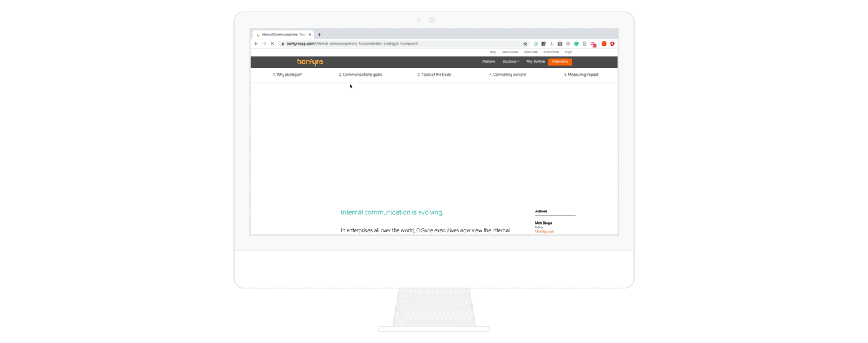Jump to section 1. Why strategic?

coord(287,75)
